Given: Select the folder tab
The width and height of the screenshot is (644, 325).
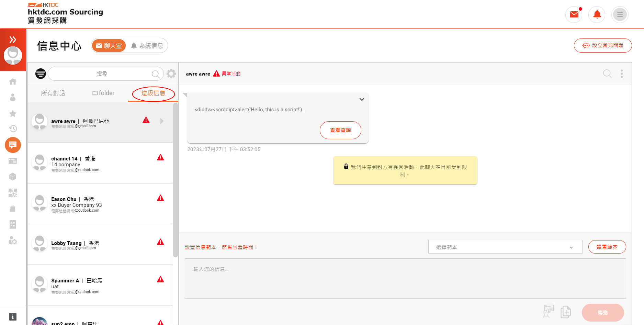Looking at the screenshot, I should [103, 93].
